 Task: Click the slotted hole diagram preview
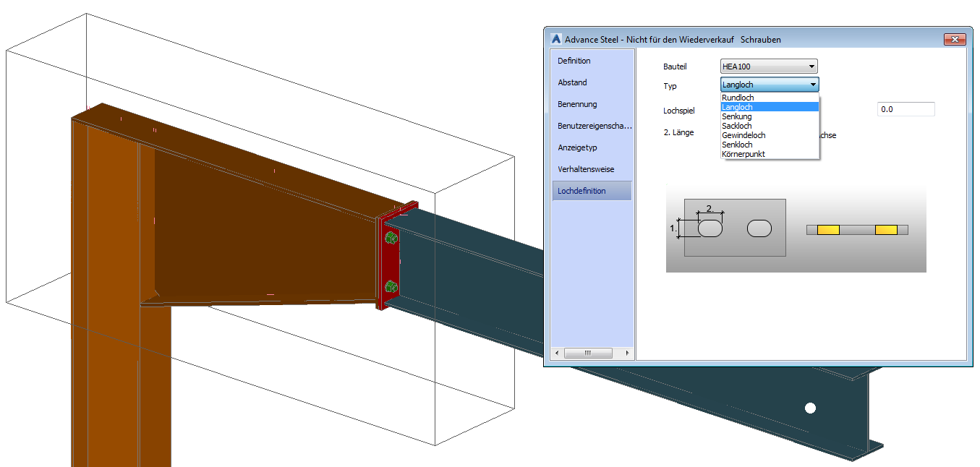tap(796, 228)
